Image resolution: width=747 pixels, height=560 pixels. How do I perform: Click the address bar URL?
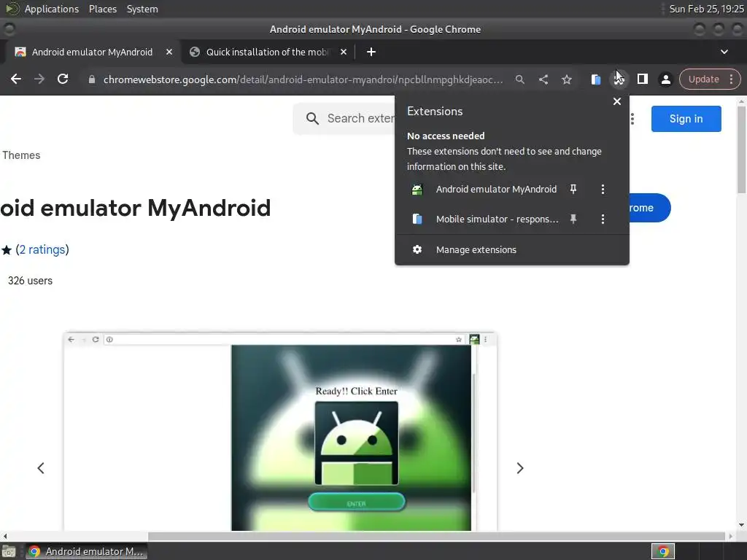point(303,79)
